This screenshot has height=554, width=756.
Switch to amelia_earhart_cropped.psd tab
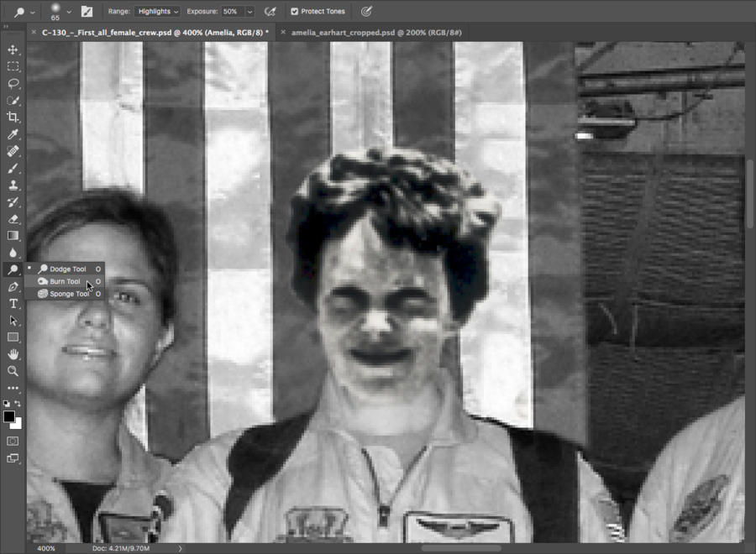[x=376, y=32]
